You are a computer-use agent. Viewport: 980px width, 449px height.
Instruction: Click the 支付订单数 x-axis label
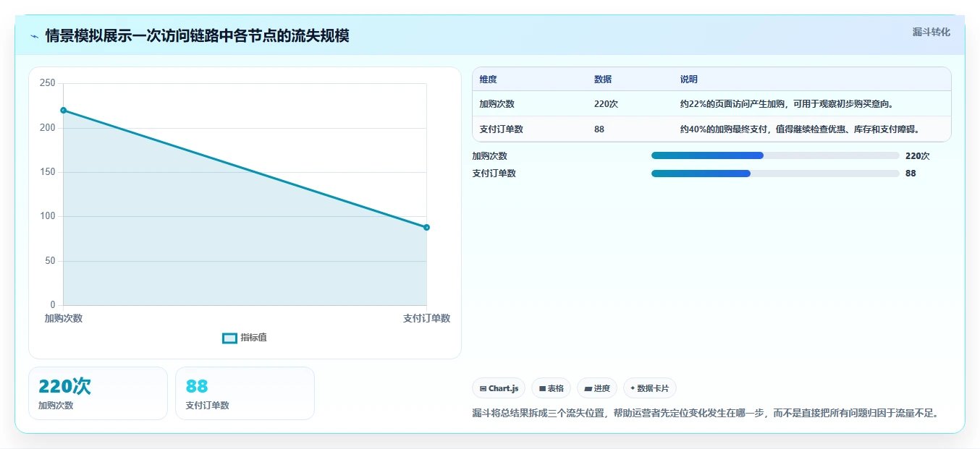(426, 318)
